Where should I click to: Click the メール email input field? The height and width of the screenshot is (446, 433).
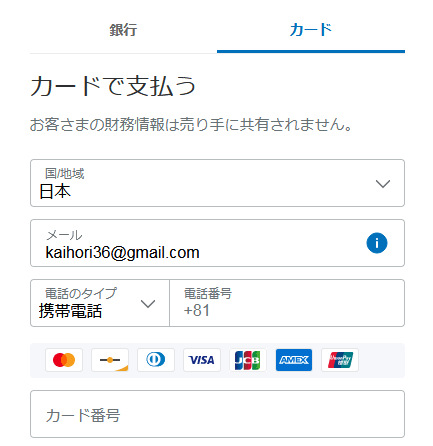click(x=217, y=243)
